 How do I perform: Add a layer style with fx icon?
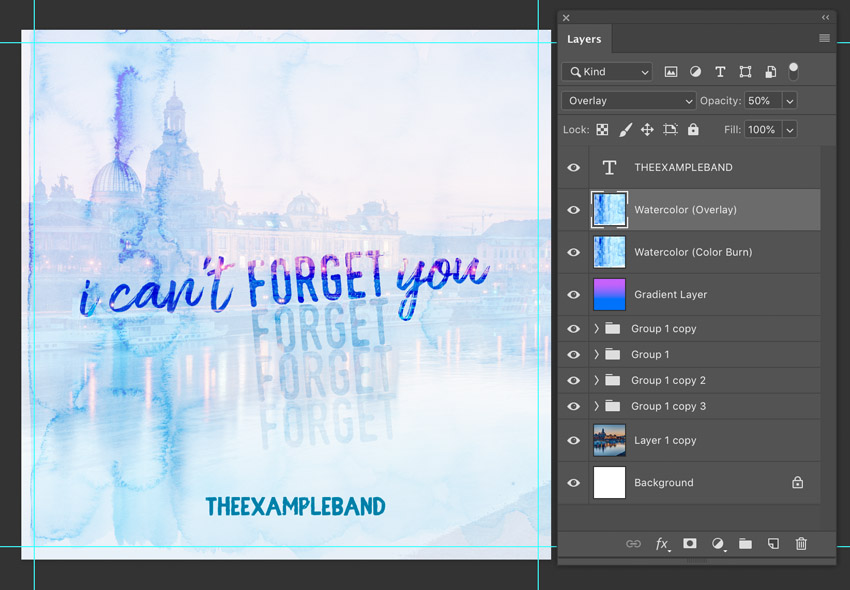click(x=662, y=544)
